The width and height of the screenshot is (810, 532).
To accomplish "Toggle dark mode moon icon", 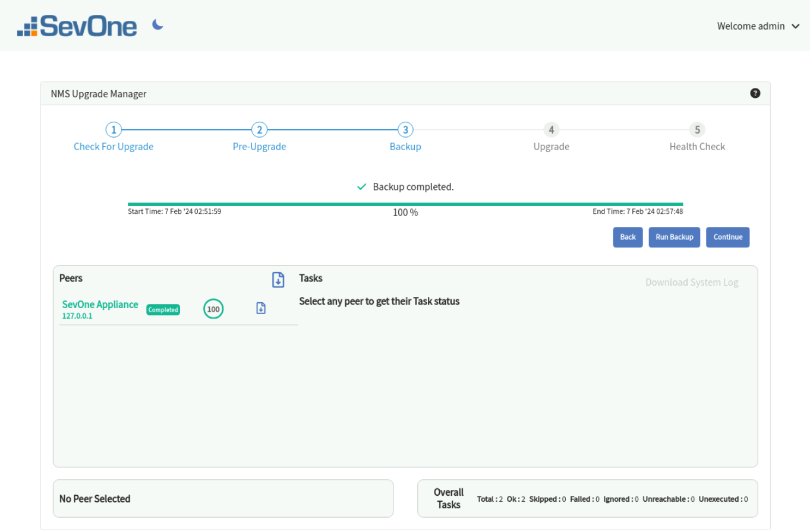I will [x=157, y=24].
